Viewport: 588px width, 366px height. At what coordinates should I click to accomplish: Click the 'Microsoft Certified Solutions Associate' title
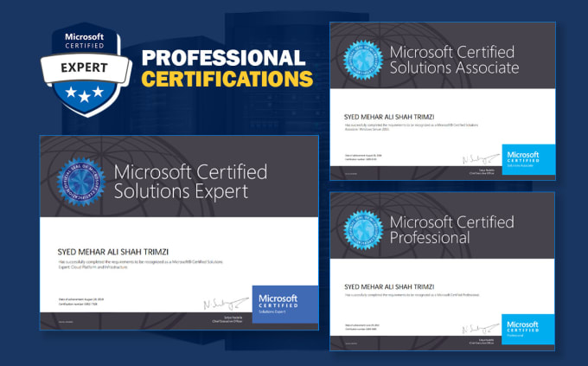pyautogui.click(x=454, y=60)
